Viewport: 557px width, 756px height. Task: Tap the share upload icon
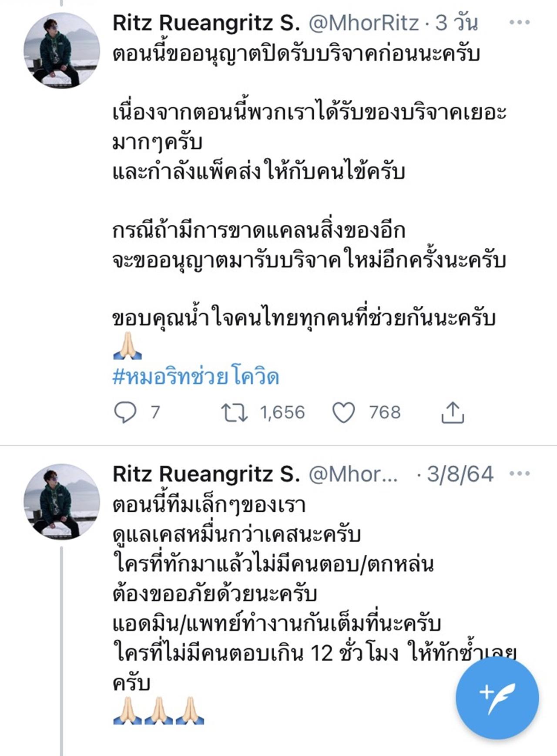coord(453,412)
